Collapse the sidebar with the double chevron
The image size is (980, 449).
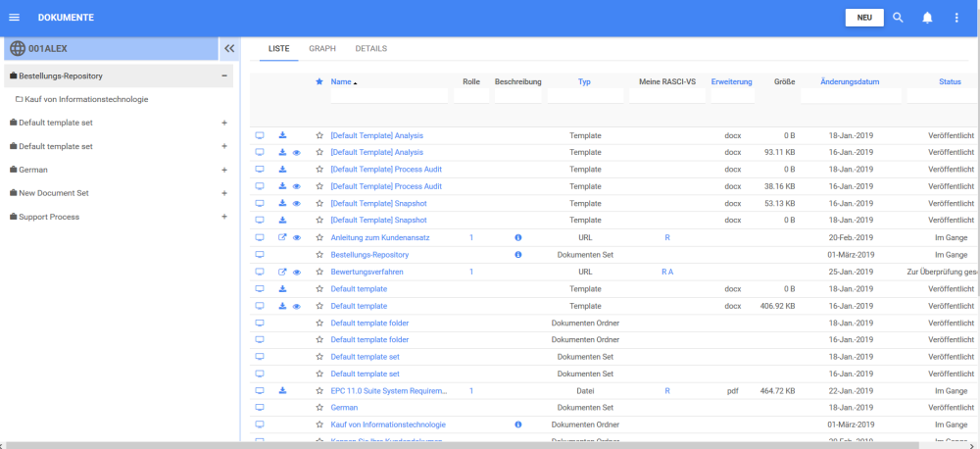[x=228, y=49]
